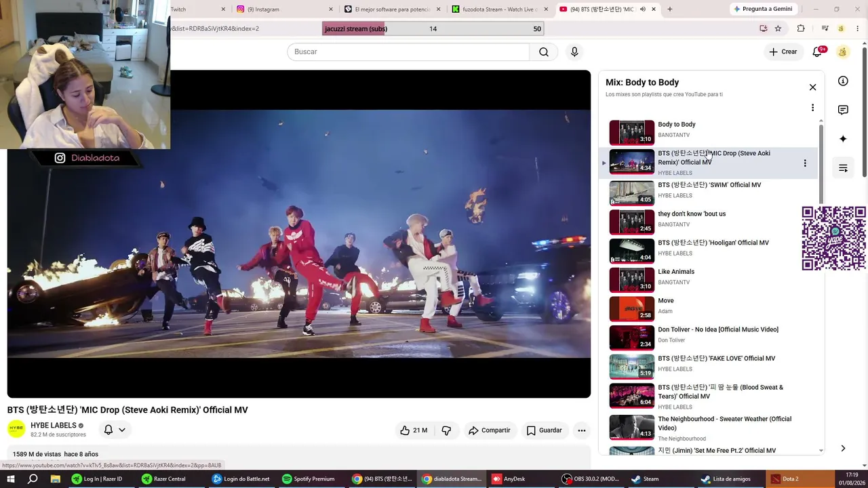Click the Windows Start button

11,479
